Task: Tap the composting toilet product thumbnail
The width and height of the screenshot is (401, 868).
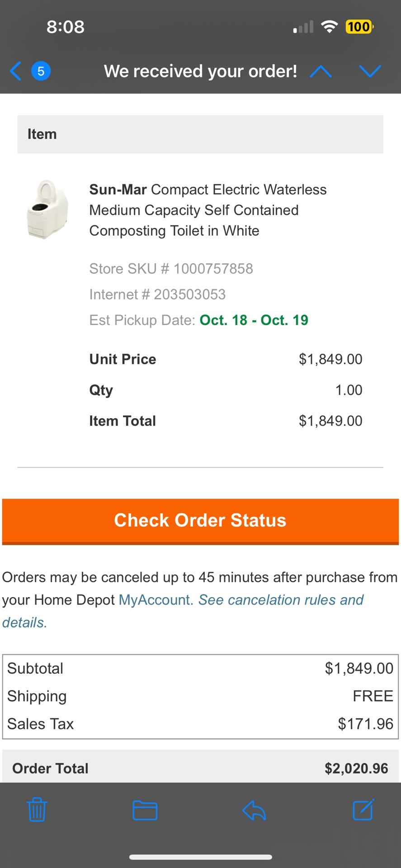Action: point(47,209)
